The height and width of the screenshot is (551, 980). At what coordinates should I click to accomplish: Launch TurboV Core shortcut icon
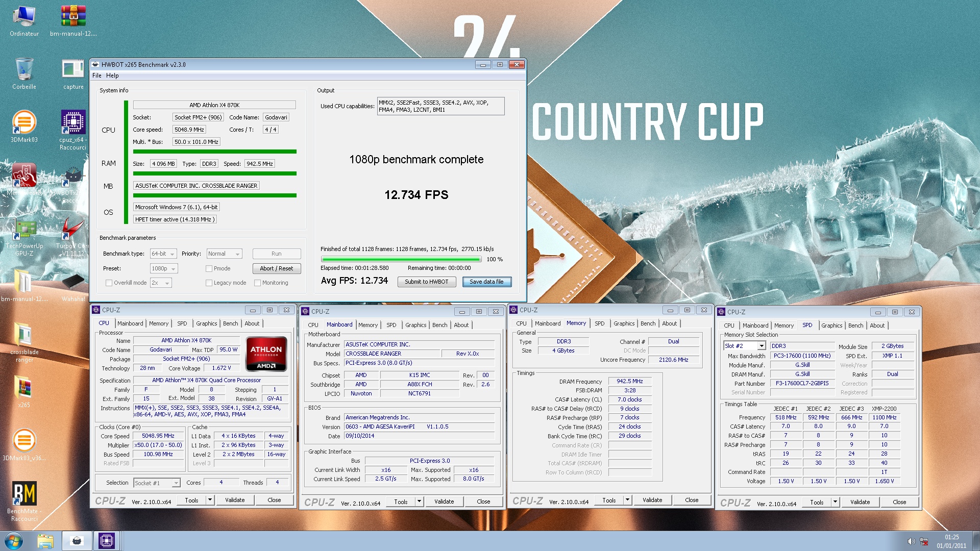pos(73,237)
